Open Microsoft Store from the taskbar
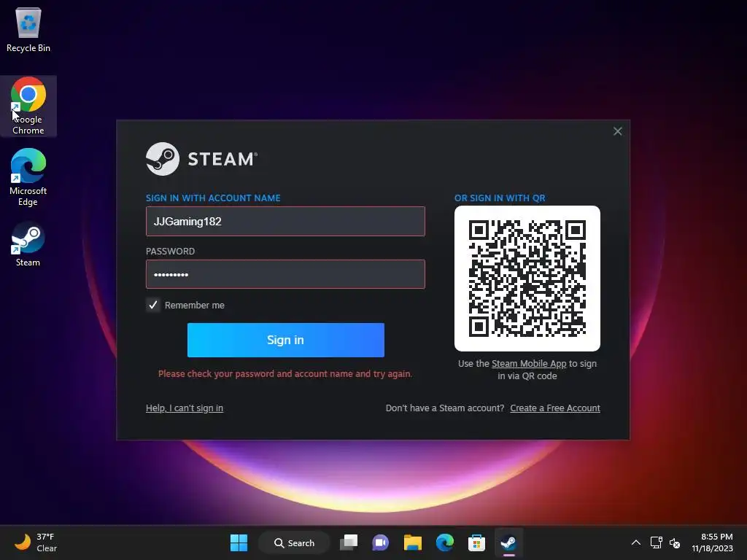This screenshot has width=747, height=560. pyautogui.click(x=476, y=542)
